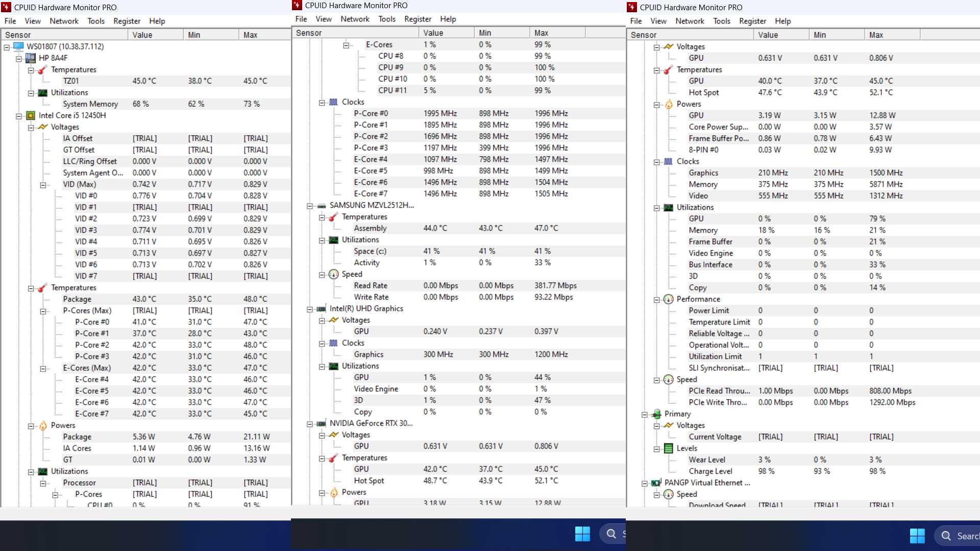
Task: Click the GPU icon next to NVIDIA GeForce RTX 30
Action: [322, 423]
